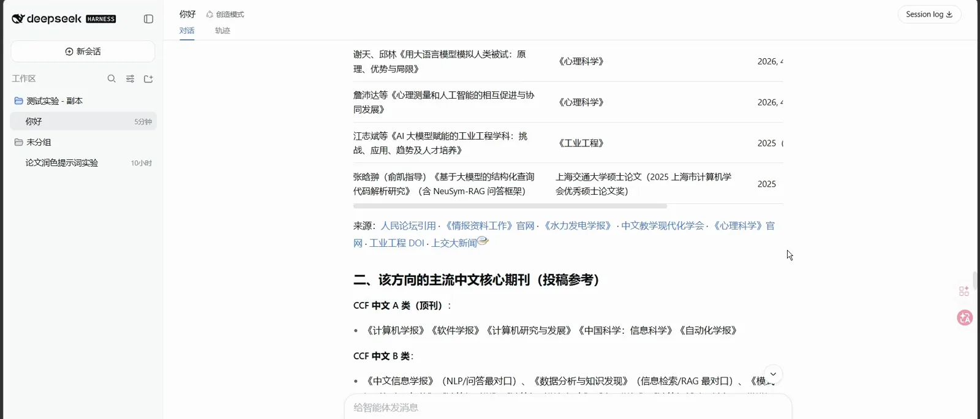The height and width of the screenshot is (419, 980).
Task: Select 张晗翀 thesis title cell
Action: pos(443,184)
